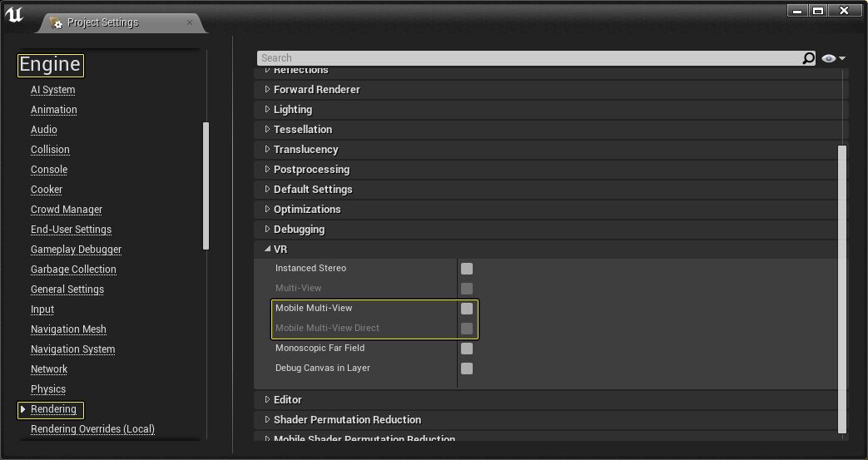Image resolution: width=868 pixels, height=460 pixels.
Task: Open the Input settings
Action: click(x=42, y=309)
